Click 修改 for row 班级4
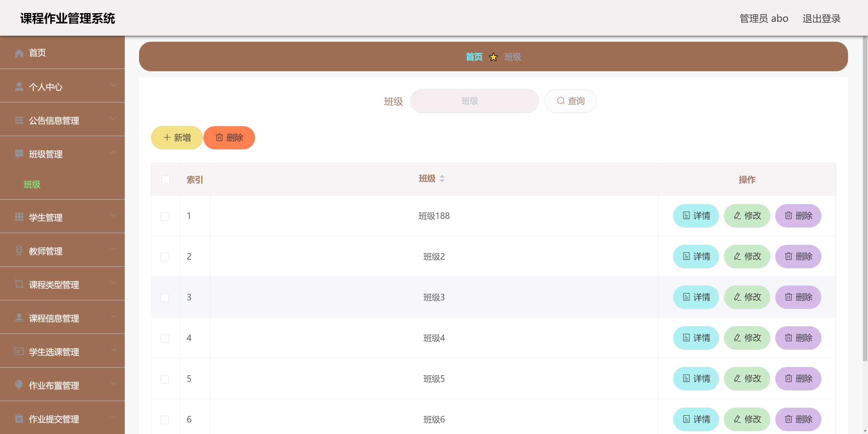Image resolution: width=868 pixels, height=434 pixels. 747,338
